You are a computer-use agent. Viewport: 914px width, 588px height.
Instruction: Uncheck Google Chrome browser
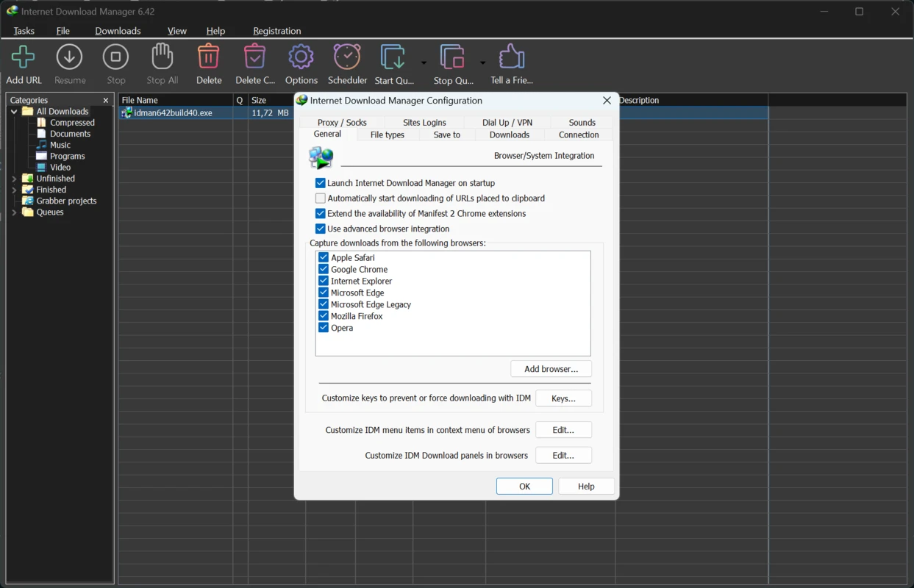point(324,269)
